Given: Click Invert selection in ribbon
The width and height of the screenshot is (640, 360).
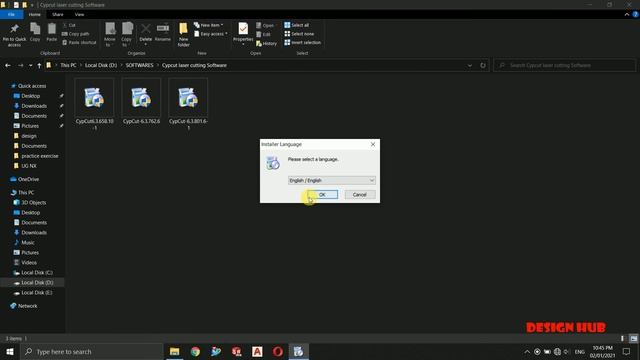Looking at the screenshot, I should click(x=302, y=42).
